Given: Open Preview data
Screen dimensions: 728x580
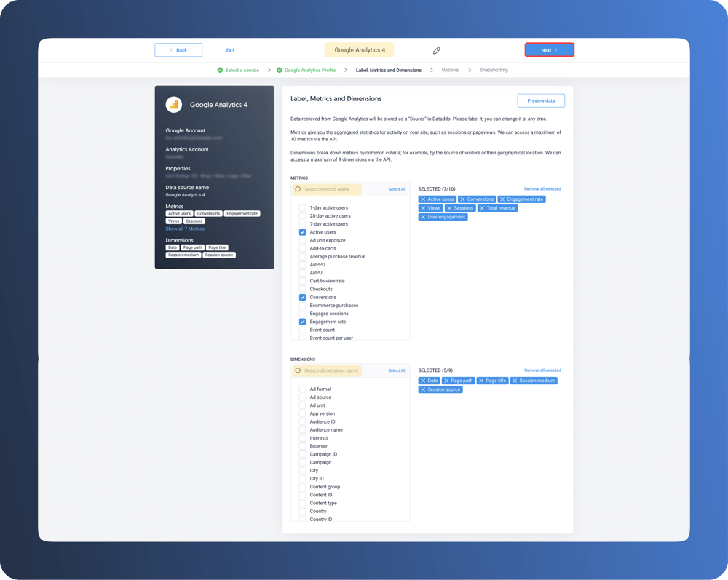Looking at the screenshot, I should [541, 100].
